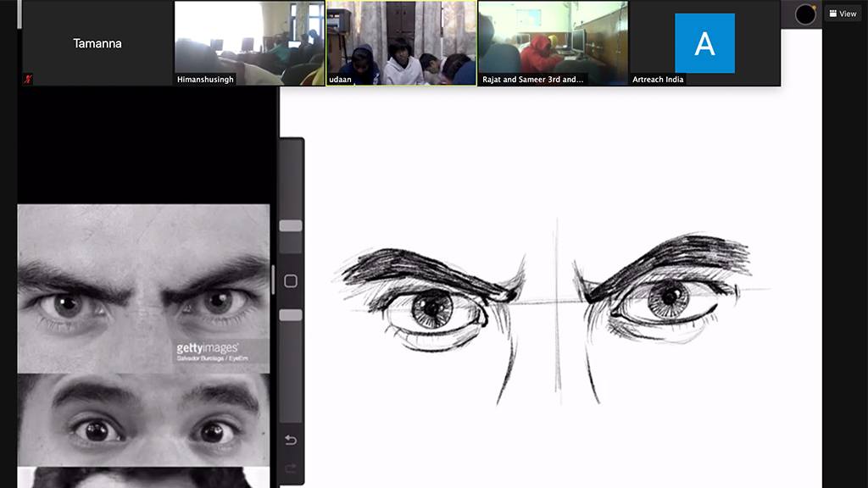Click the left sketched eye on canvas
The image size is (868, 488).
click(x=433, y=309)
